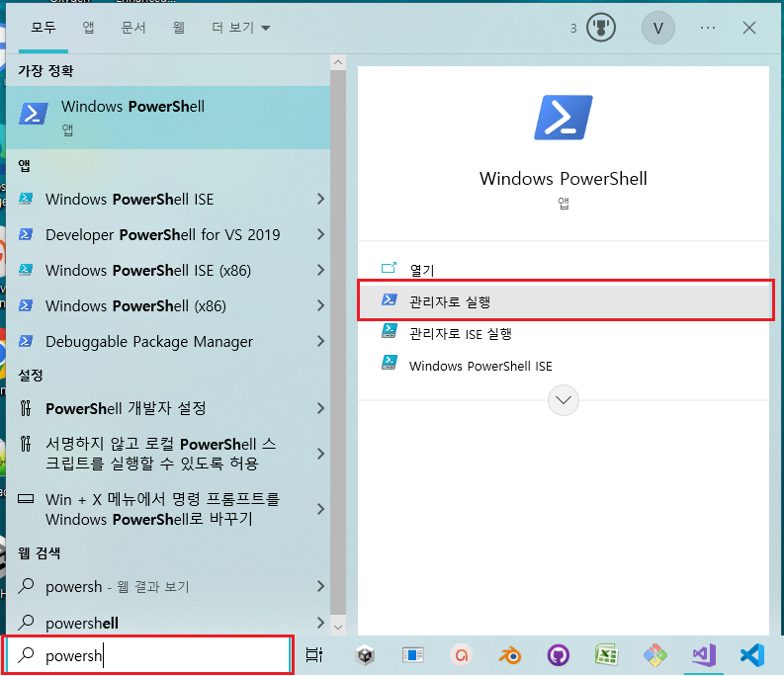Open the orange swirl app on taskbar

[x=462, y=655]
